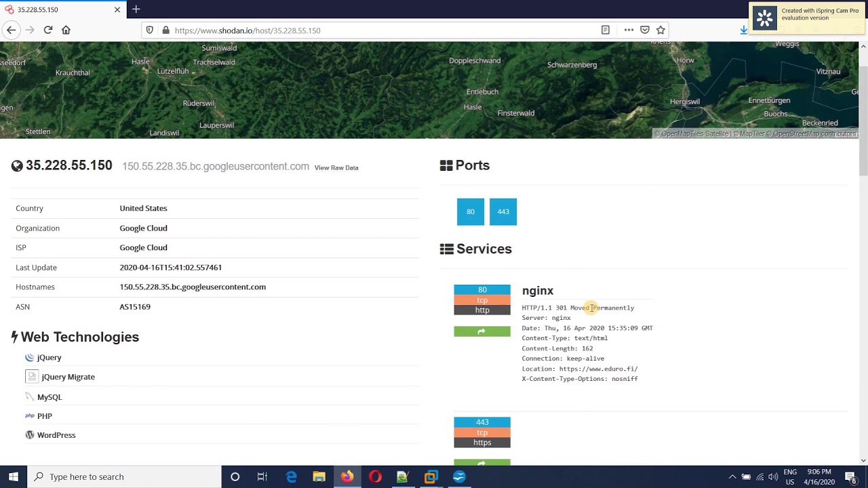Click the Google Cloud organization value
Screen dimensions: 868x488
[143, 228]
